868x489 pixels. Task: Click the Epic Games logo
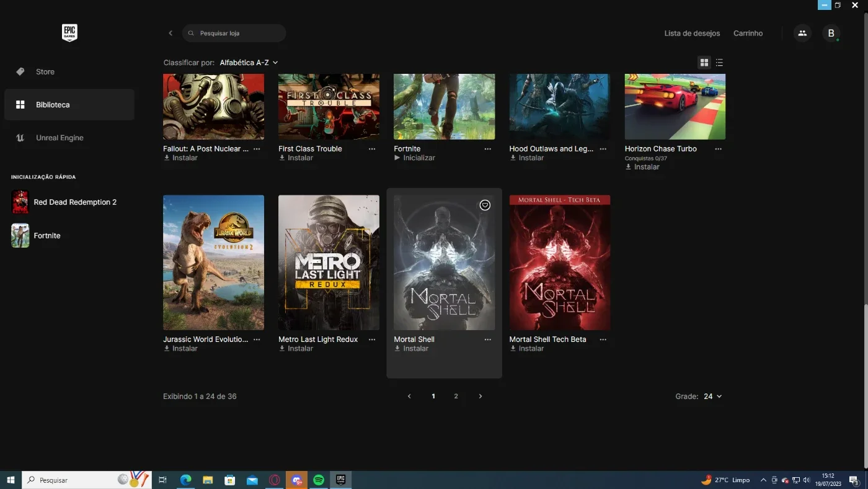pos(69,33)
